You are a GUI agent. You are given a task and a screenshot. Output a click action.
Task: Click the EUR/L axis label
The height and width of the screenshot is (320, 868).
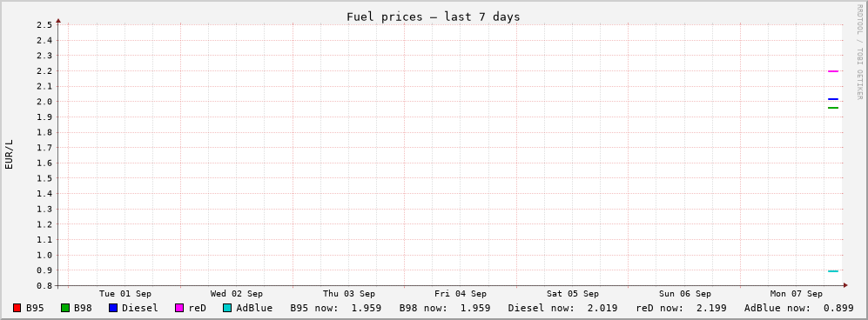pos(9,155)
